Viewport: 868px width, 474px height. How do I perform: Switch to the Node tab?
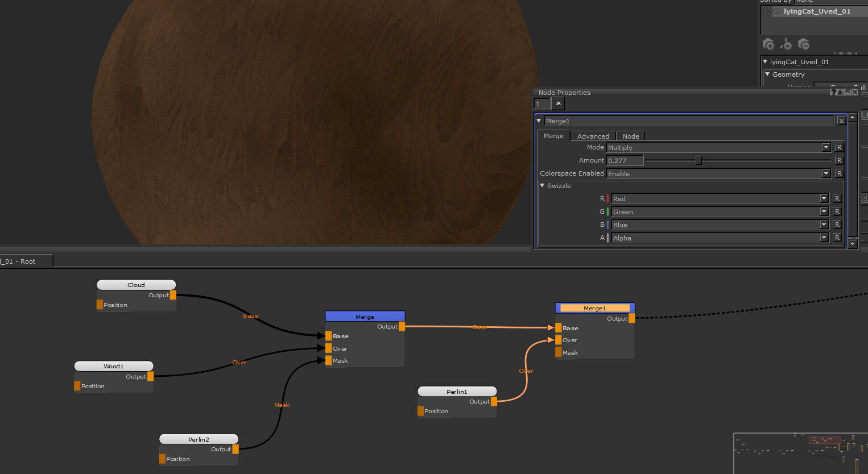[630, 136]
